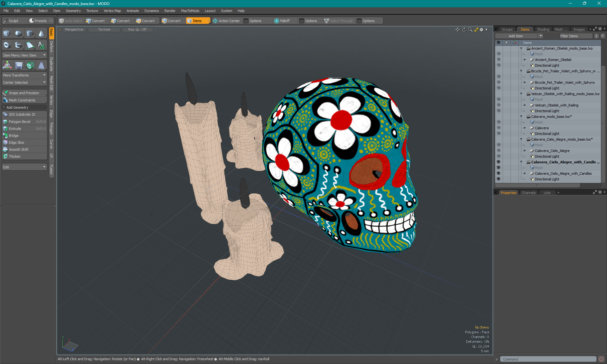Drag the Filter Items input field
Screen dimensions: 607x364
pos(575,36)
